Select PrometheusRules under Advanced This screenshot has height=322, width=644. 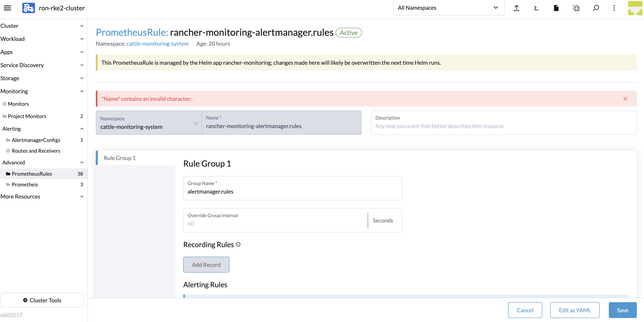32,174
